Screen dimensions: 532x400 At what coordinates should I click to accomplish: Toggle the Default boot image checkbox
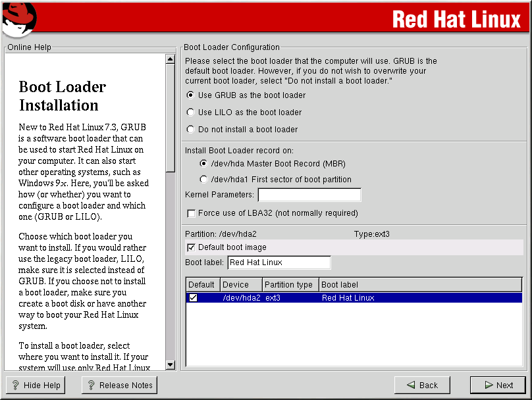pos(192,247)
